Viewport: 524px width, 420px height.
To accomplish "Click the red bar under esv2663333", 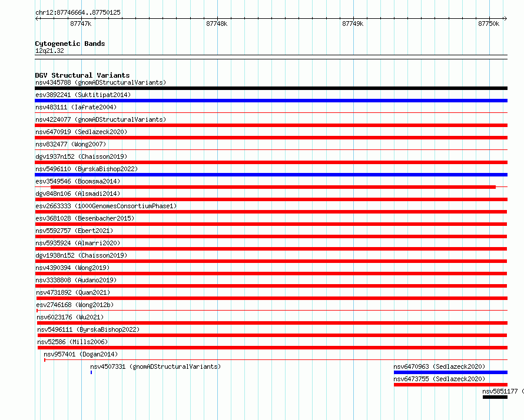I will pyautogui.click(x=271, y=212).
